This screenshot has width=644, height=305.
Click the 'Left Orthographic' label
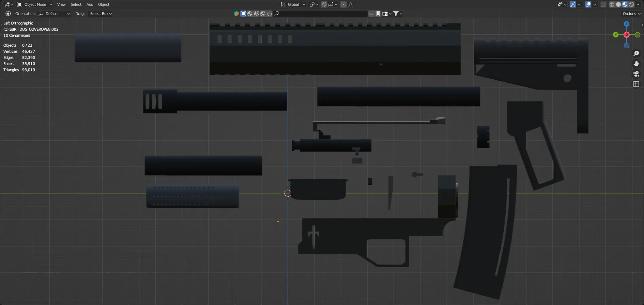[x=18, y=23]
